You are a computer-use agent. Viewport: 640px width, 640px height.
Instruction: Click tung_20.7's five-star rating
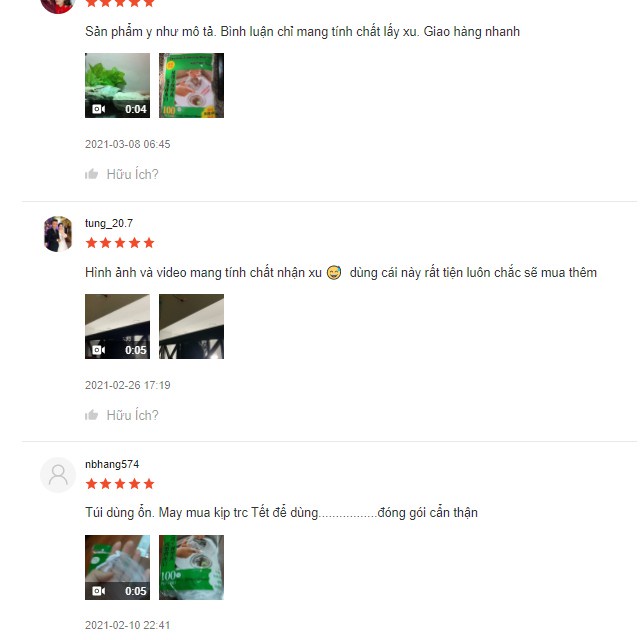(x=120, y=243)
